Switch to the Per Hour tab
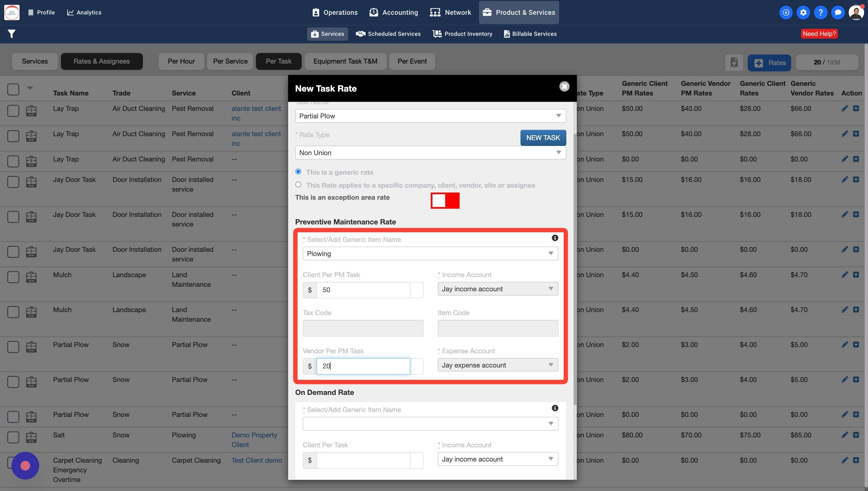868x491 pixels. point(181,61)
